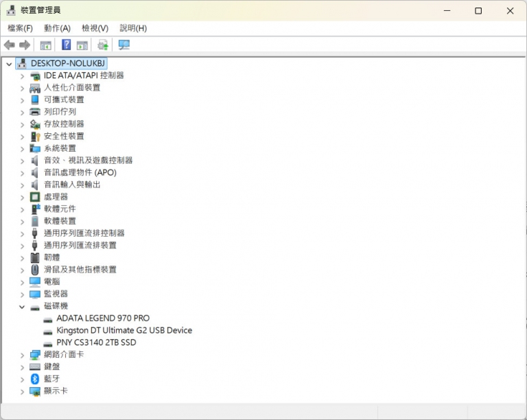Expand the 音效、視訊及遊戲控制器 category
The width and height of the screenshot is (527, 420).
(22, 161)
